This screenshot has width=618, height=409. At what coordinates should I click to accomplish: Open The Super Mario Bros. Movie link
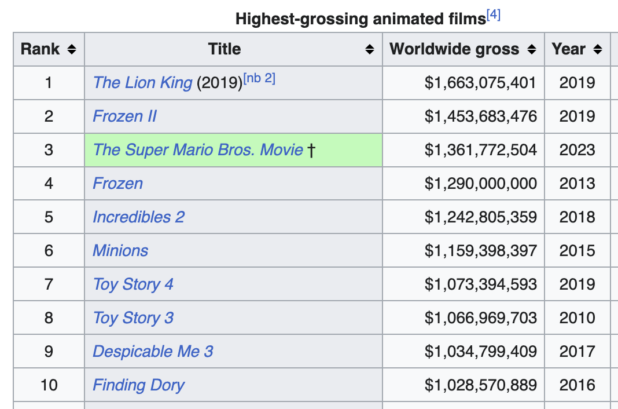click(197, 150)
